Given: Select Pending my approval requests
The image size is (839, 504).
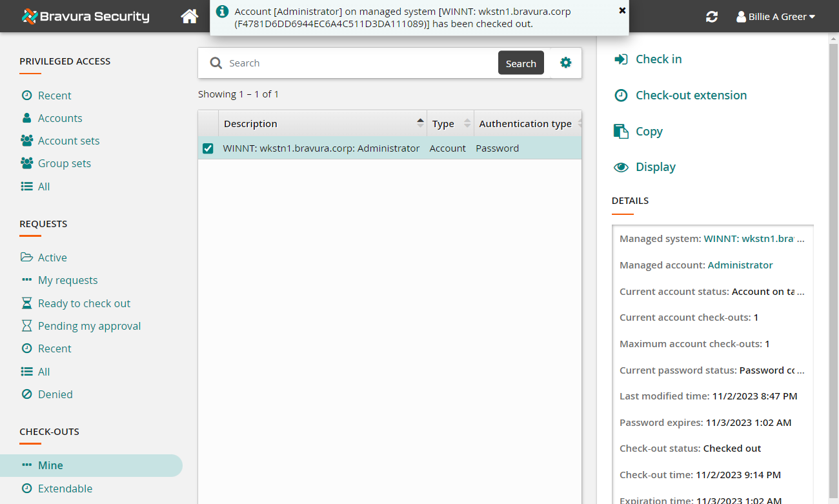Looking at the screenshot, I should (x=89, y=326).
